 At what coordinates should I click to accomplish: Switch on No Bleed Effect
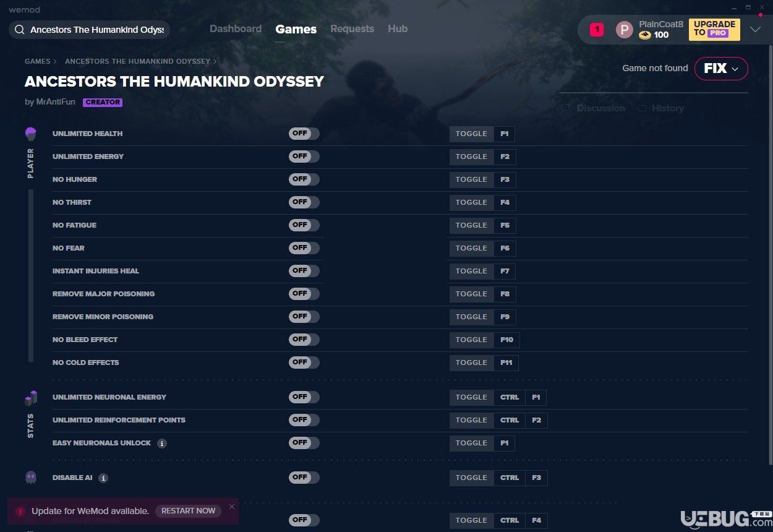304,340
